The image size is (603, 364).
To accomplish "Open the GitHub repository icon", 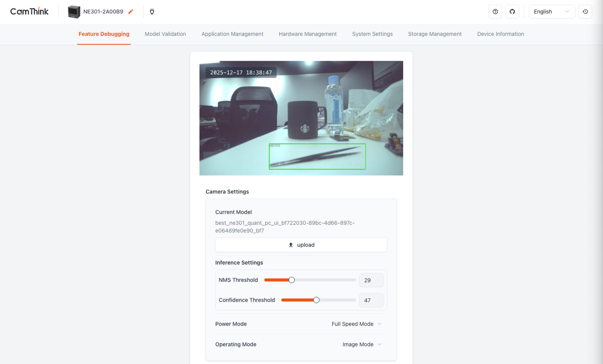I will [x=512, y=12].
